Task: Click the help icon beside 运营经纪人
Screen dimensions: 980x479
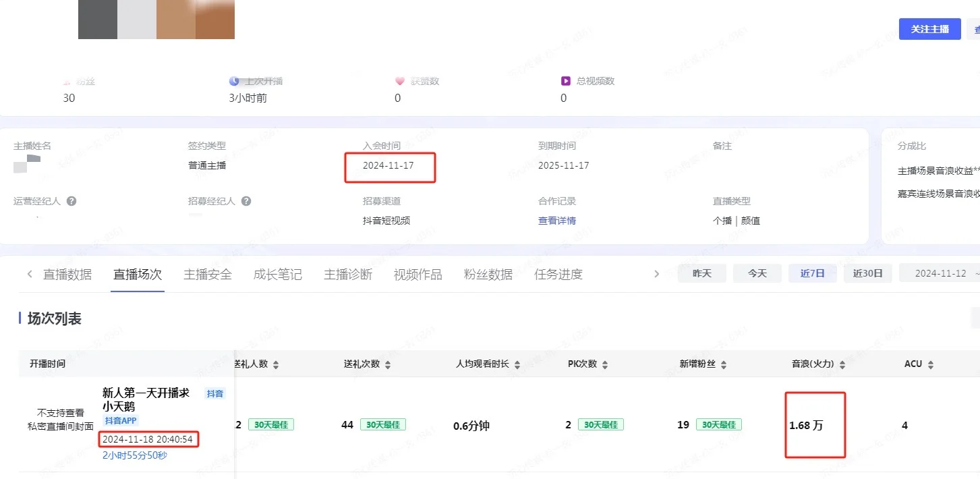Action: [x=71, y=201]
